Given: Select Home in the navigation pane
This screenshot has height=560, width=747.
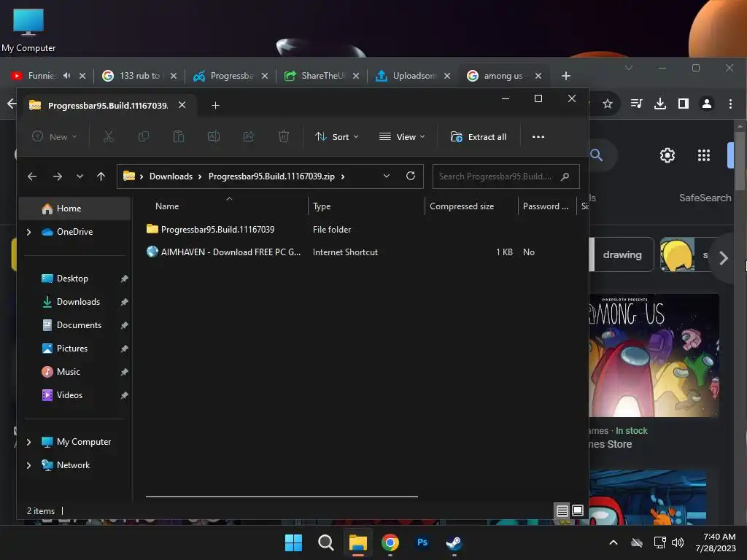Looking at the screenshot, I should tap(74, 209).
